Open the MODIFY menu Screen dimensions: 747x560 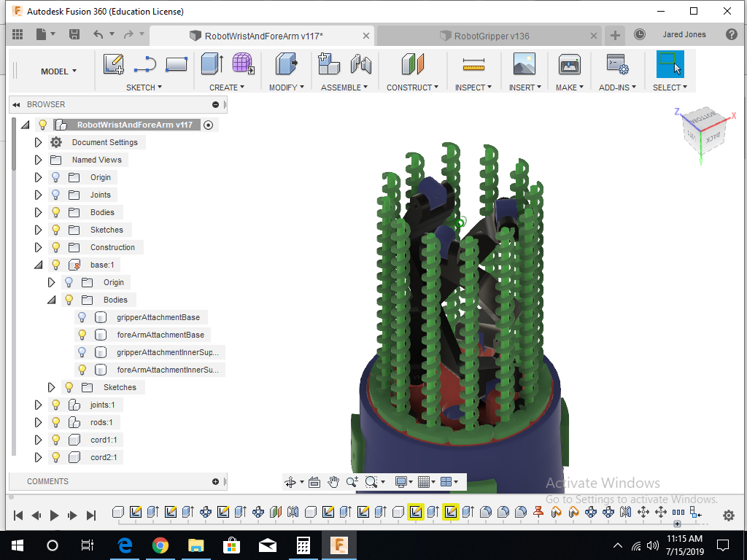point(286,87)
